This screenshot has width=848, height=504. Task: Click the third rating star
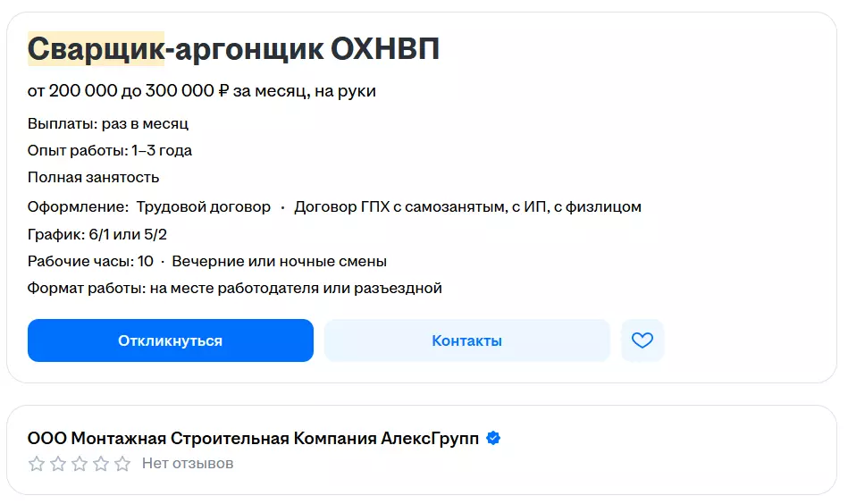80,464
